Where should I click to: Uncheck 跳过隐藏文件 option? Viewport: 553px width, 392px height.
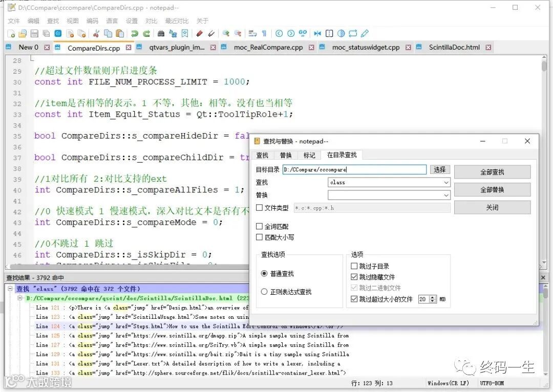pos(354,277)
